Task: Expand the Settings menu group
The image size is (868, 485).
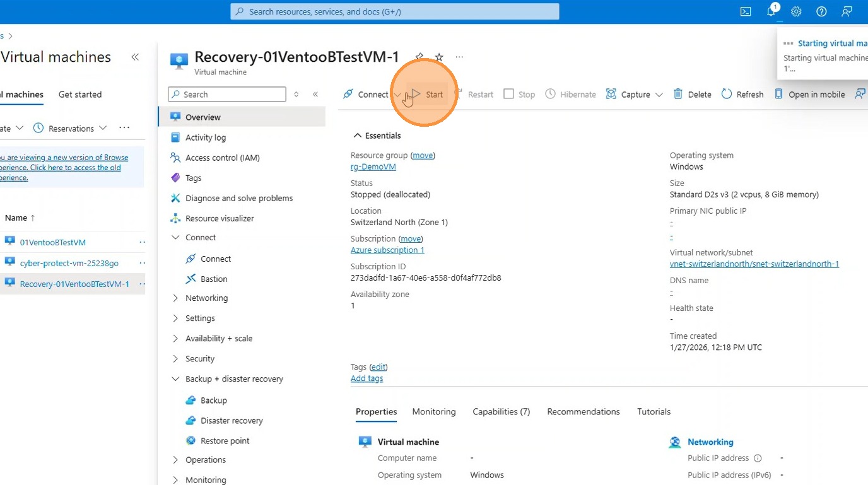Action: 176,318
